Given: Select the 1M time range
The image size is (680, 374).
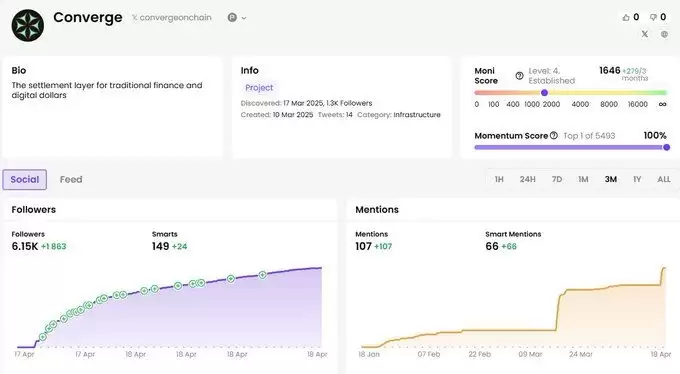Looking at the screenshot, I should pyautogui.click(x=583, y=179).
